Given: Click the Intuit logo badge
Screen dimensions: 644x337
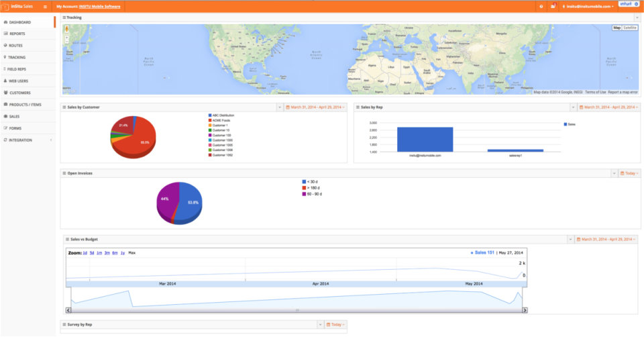Looking at the screenshot, I should click(x=629, y=4).
